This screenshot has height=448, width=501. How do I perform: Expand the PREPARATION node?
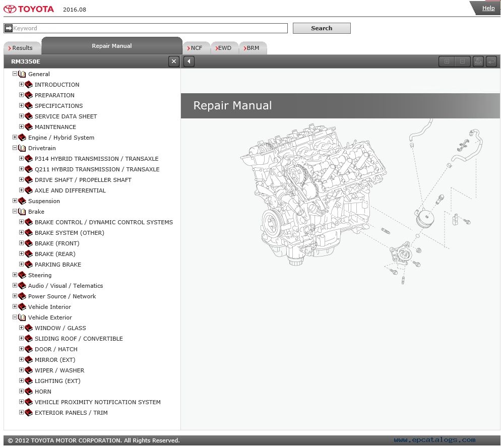21,95
